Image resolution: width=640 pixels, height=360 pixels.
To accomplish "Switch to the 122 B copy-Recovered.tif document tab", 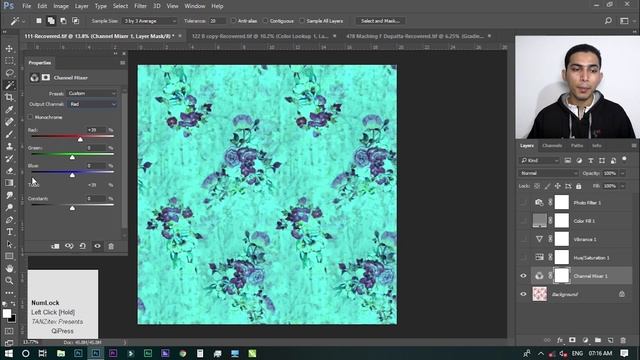I will [261, 36].
